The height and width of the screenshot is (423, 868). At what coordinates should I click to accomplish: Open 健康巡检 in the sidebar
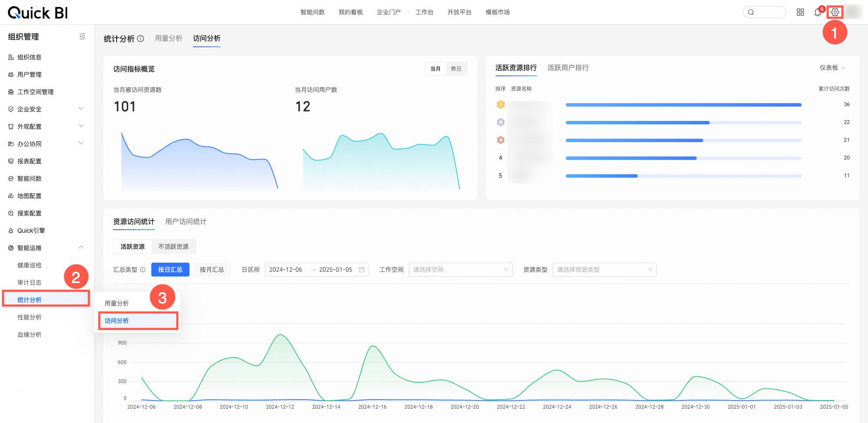pos(29,265)
